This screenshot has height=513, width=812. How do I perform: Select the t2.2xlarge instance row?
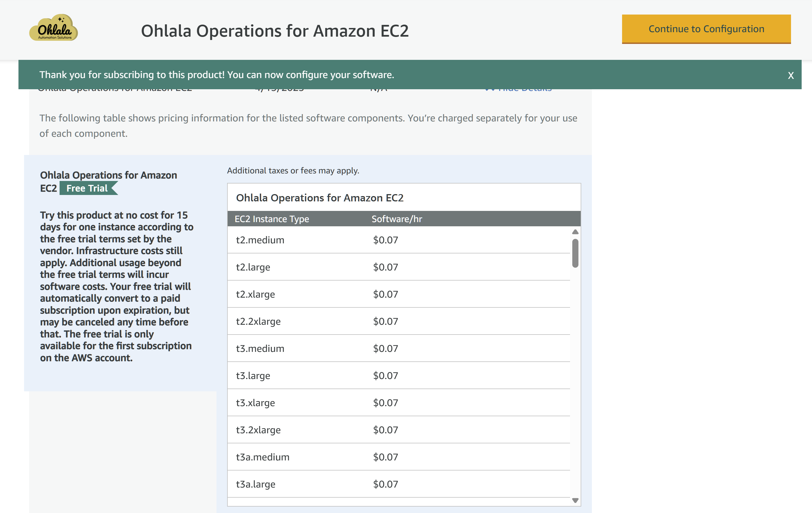pos(399,321)
